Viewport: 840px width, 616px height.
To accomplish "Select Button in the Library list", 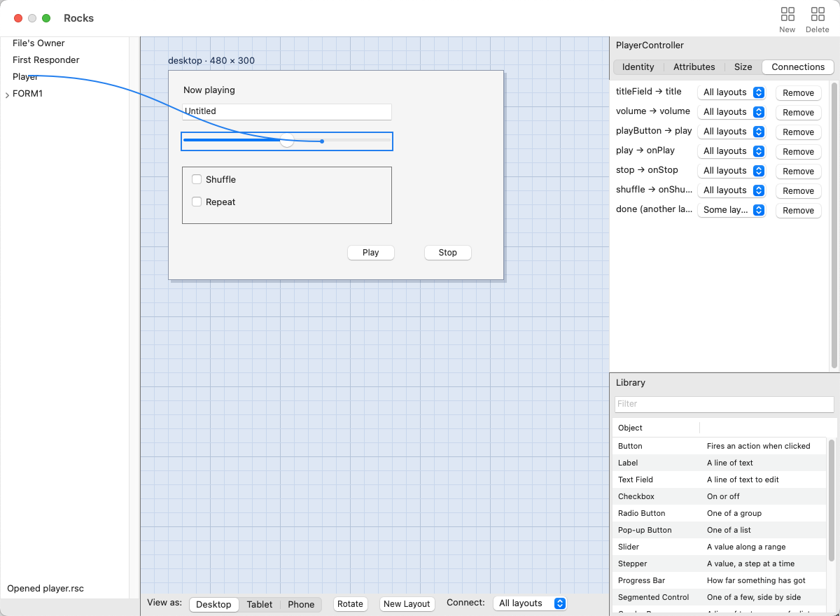I will [719, 446].
